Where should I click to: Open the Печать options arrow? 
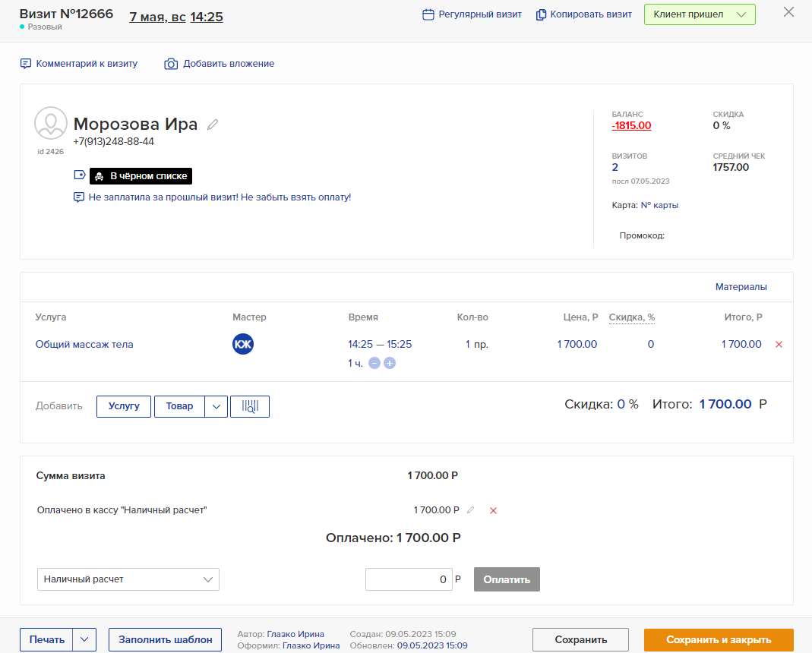(x=84, y=639)
